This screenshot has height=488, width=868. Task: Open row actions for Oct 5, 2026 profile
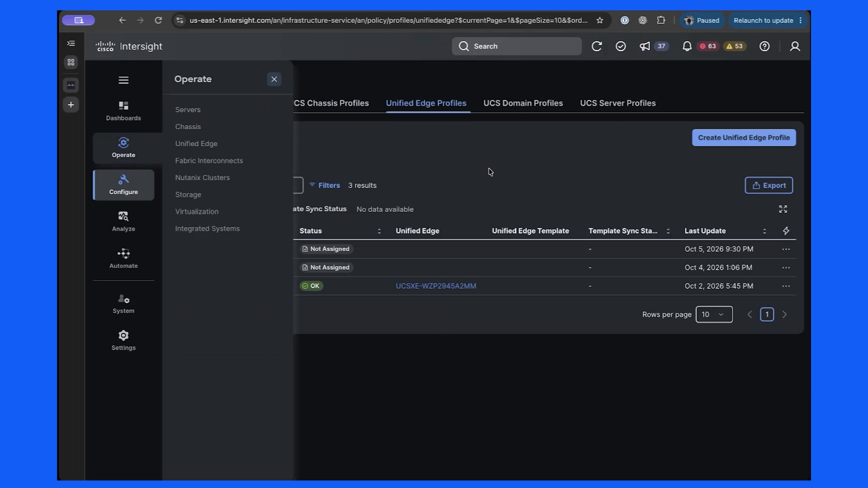pos(786,249)
